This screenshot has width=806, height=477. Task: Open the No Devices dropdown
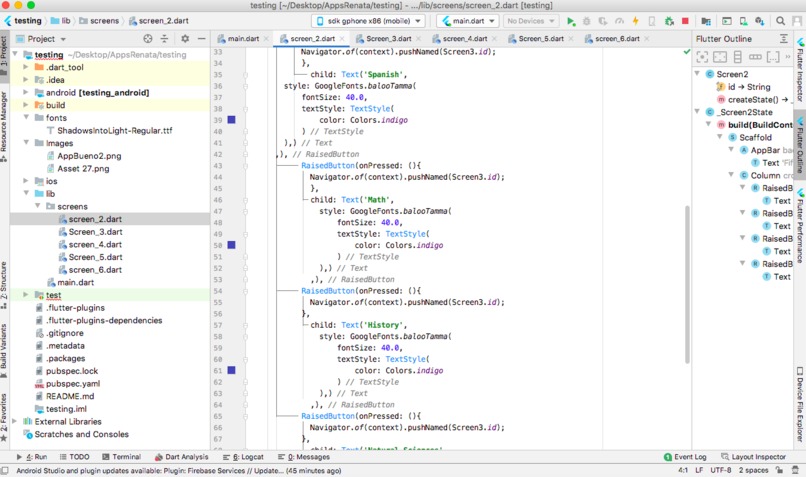530,21
